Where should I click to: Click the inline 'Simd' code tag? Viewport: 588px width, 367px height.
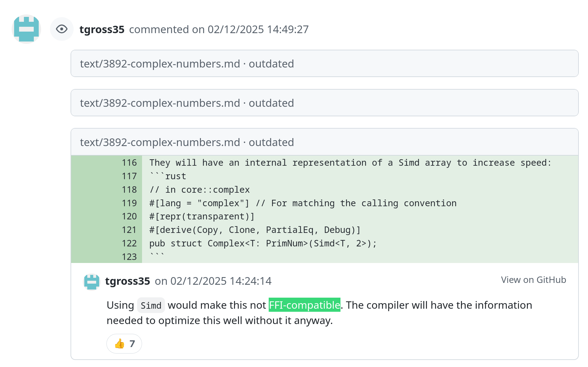point(151,305)
